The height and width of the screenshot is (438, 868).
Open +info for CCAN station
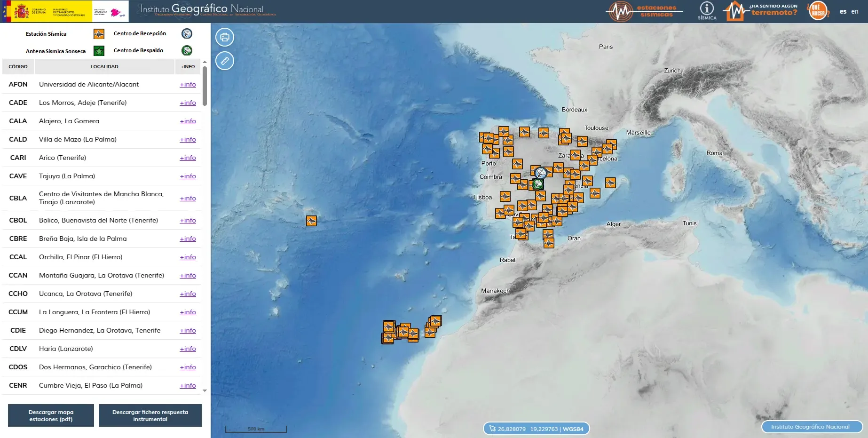188,276
